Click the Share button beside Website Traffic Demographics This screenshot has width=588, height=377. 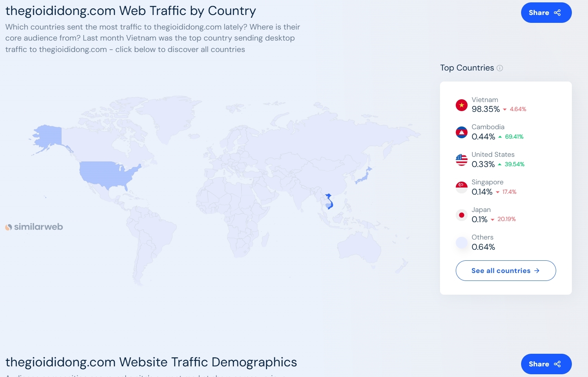(546, 364)
